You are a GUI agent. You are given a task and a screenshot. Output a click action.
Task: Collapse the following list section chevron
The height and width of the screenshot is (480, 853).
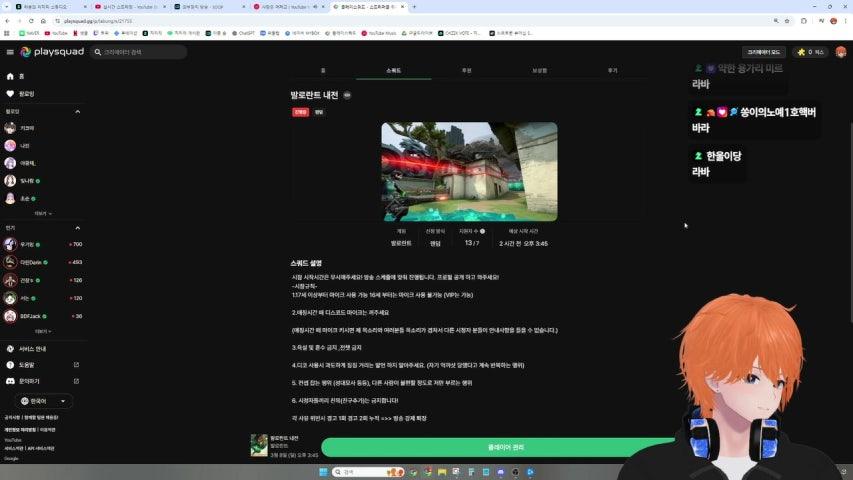tap(77, 112)
